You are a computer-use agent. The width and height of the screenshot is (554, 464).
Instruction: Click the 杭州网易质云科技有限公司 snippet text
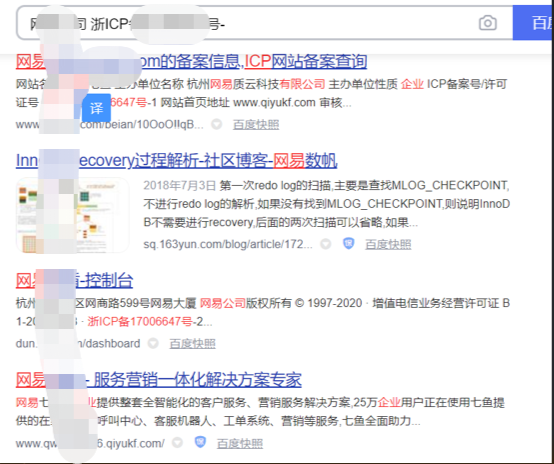pyautogui.click(x=256, y=84)
